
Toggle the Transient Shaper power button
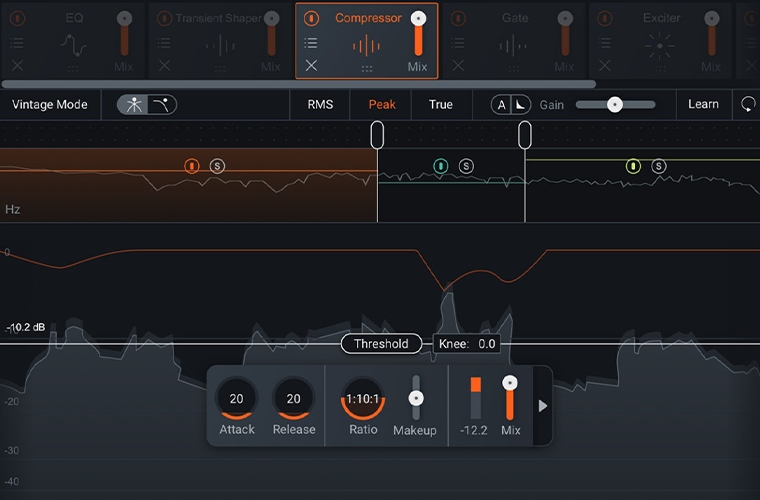(164, 19)
